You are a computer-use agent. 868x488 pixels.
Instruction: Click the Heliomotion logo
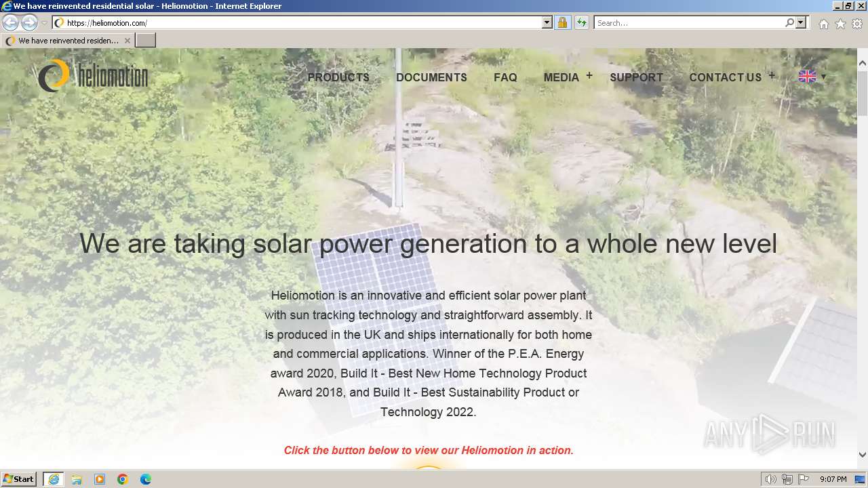tap(93, 75)
